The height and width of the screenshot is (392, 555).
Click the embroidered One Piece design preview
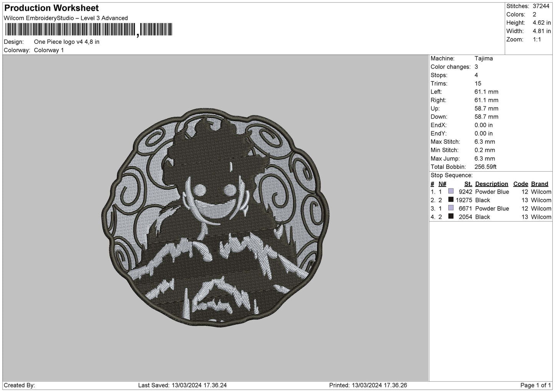tap(216, 218)
